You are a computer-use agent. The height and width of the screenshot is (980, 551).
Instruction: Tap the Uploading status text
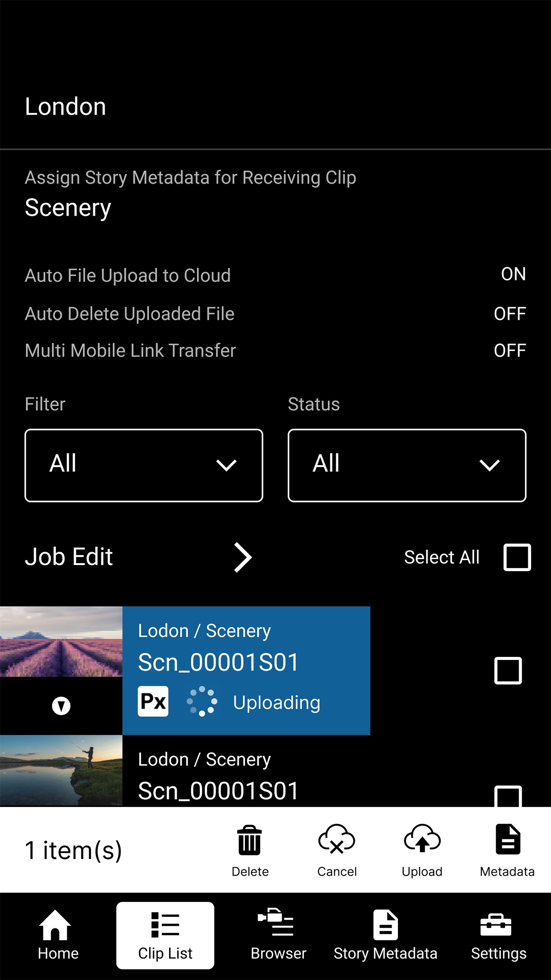click(x=276, y=703)
